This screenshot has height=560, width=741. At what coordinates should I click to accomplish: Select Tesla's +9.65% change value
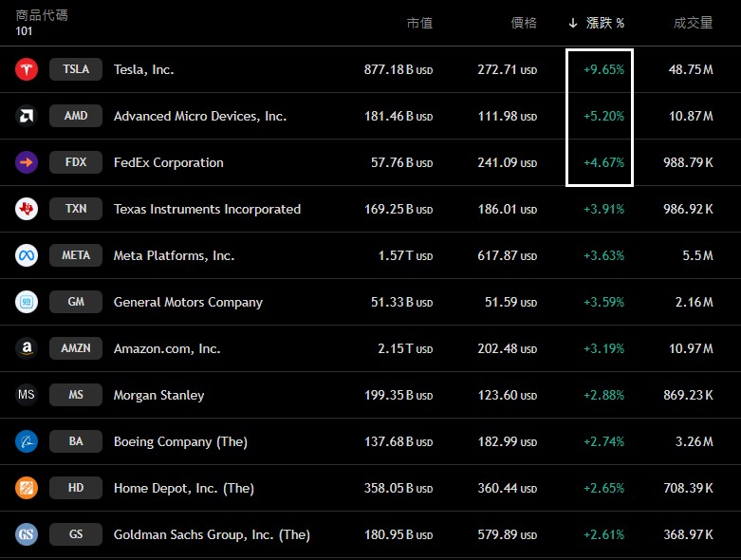point(603,69)
